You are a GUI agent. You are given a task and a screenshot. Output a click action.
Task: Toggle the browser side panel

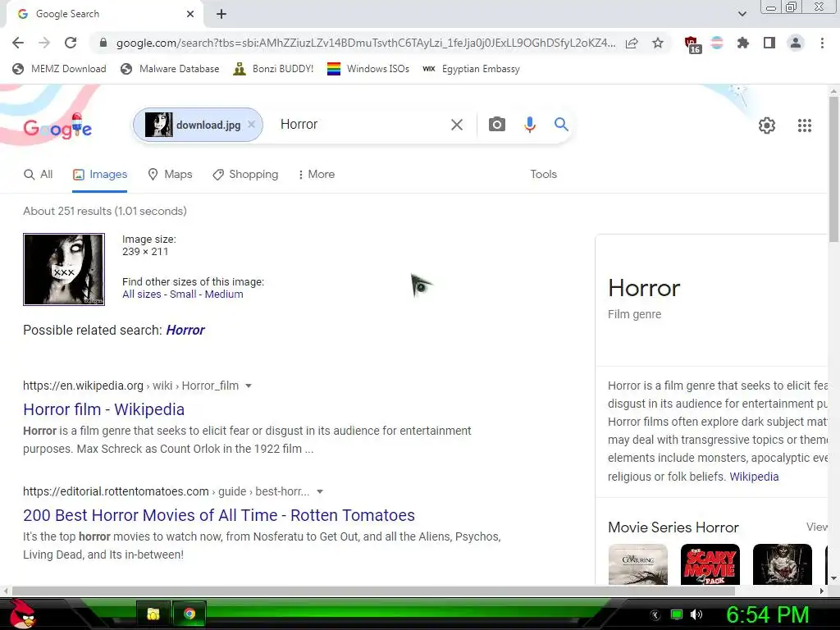[769, 43]
